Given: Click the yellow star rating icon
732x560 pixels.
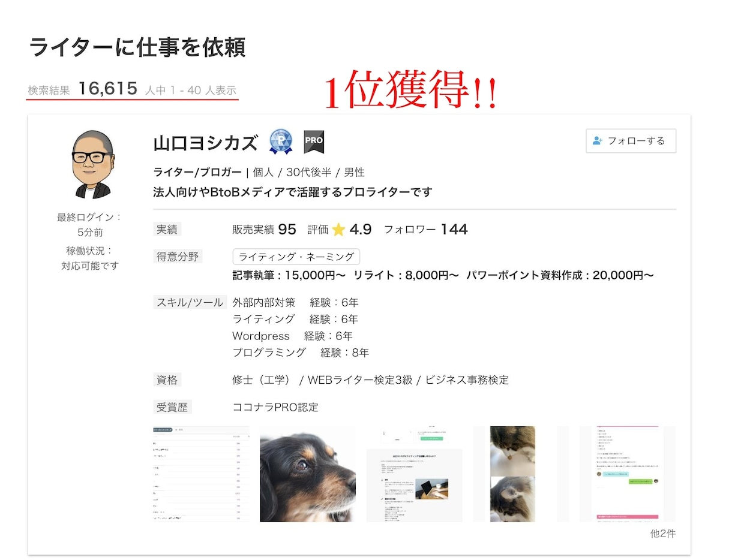Looking at the screenshot, I should coord(338,230).
